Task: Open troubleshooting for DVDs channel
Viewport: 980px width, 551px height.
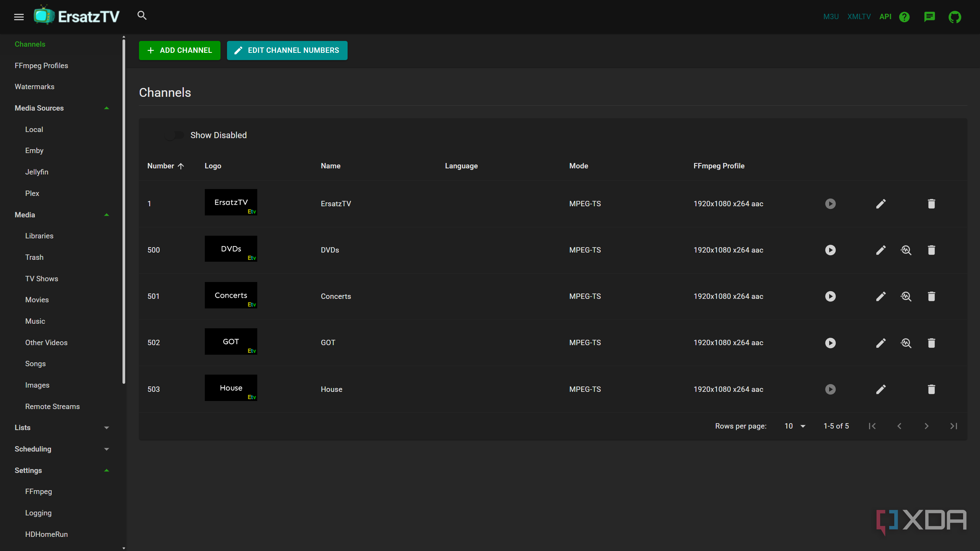Action: (x=906, y=250)
